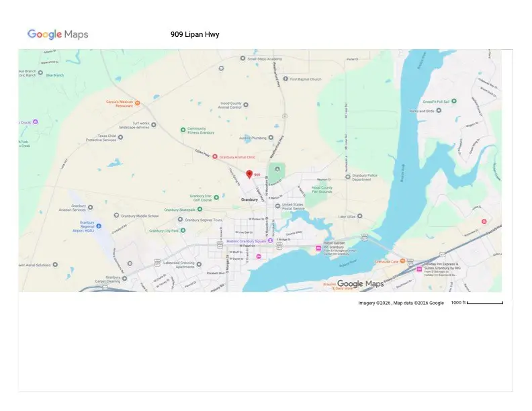
Task: Click Granbury Segway Tours marker
Action: click(181, 220)
